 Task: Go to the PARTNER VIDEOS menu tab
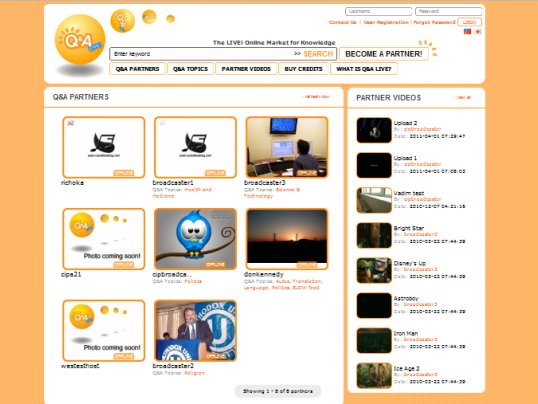click(x=246, y=69)
